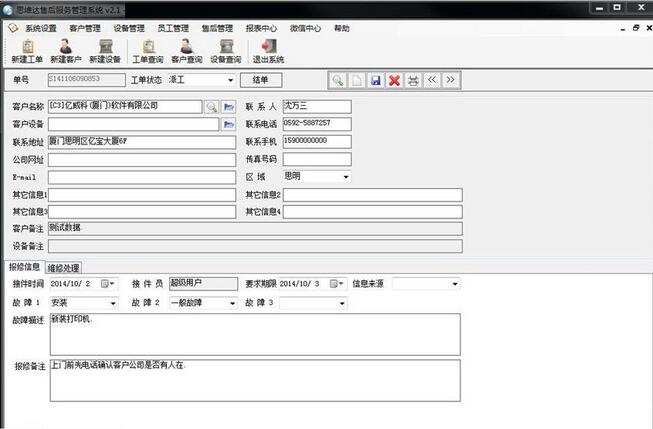Open the 售后管理 menu
This screenshot has width=653, height=429.
tap(217, 28)
